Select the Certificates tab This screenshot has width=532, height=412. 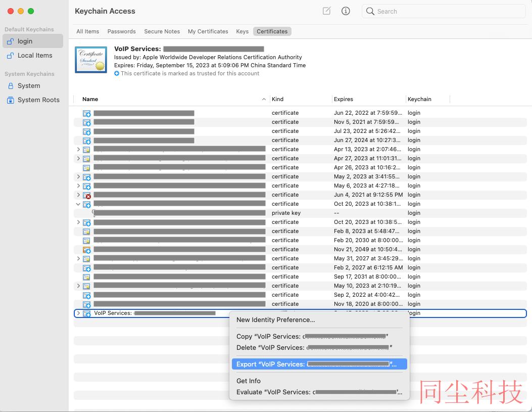[272, 31]
